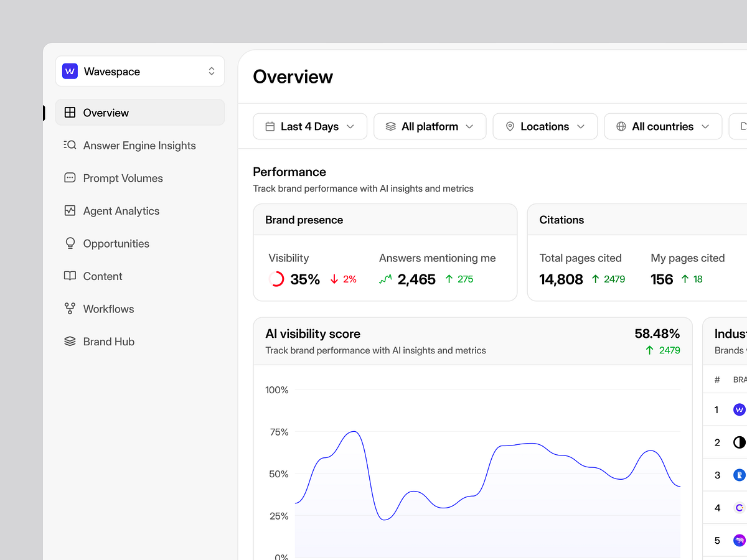
Task: Click the Prompt Volumes chat bubble icon
Action: point(70,178)
